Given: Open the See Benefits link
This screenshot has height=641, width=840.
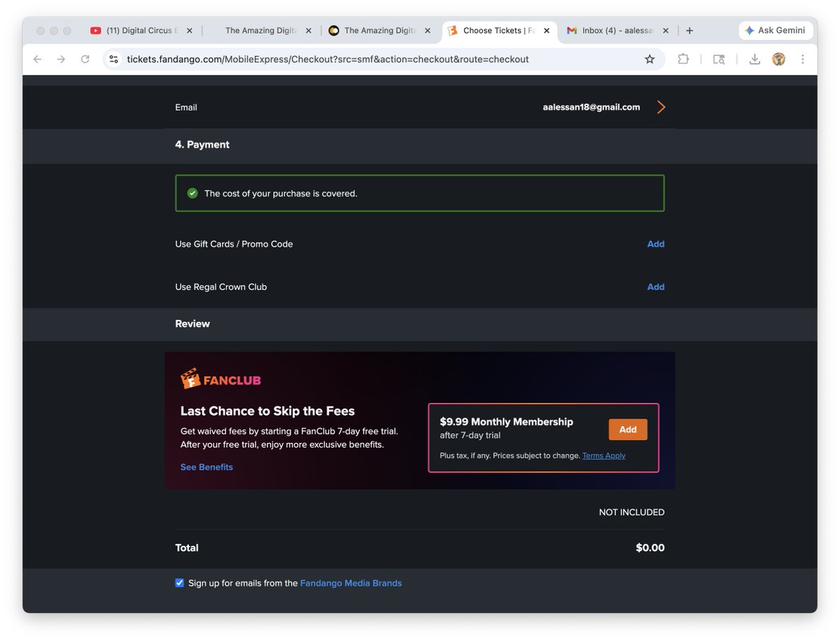Looking at the screenshot, I should pyautogui.click(x=206, y=467).
